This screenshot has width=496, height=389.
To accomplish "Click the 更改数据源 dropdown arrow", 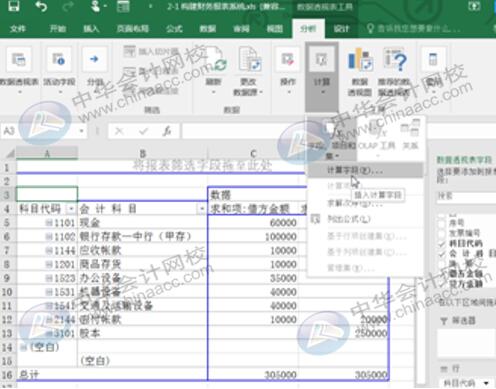I will (261, 92).
